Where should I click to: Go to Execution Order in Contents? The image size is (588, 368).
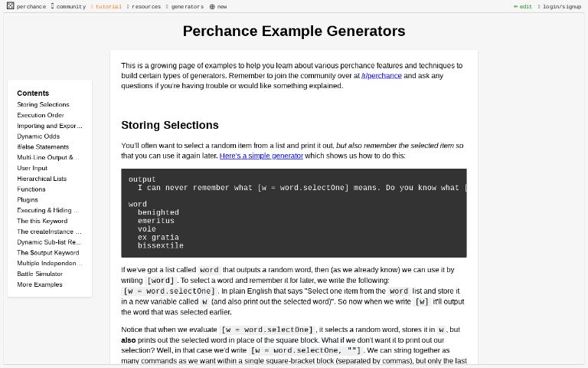[41, 115]
